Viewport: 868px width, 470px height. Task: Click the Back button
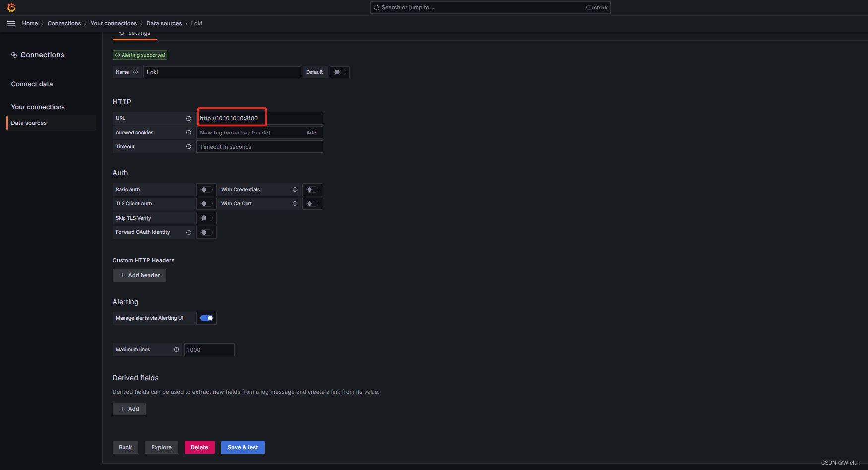(x=125, y=448)
